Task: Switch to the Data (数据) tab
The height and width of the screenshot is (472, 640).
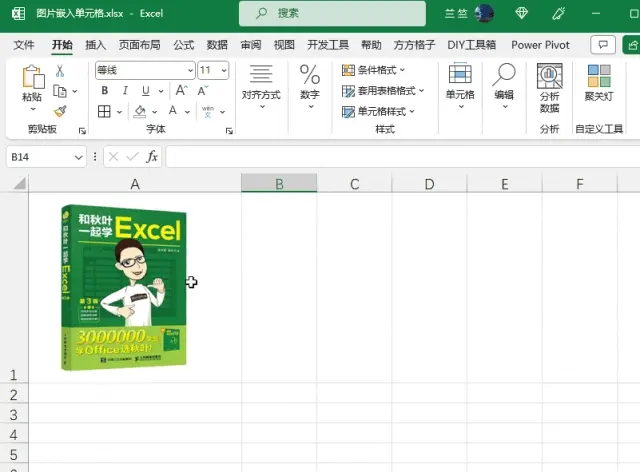Action: 217,45
